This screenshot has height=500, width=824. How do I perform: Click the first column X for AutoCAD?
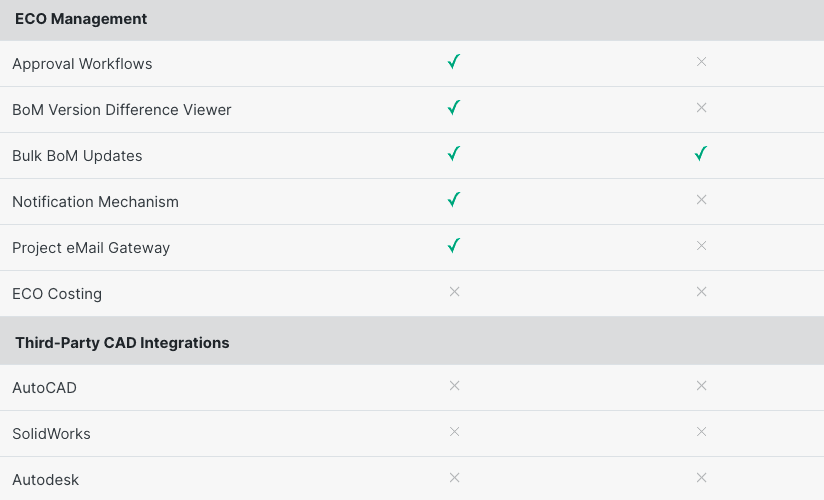(x=455, y=386)
